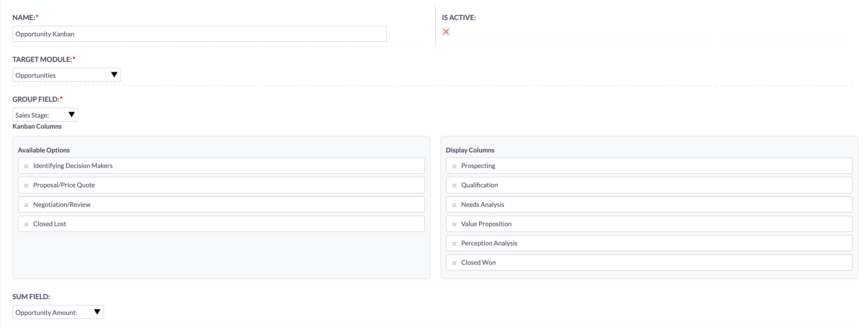Open the Sum Field dropdown
The width and height of the screenshot is (868, 328).
(x=58, y=312)
